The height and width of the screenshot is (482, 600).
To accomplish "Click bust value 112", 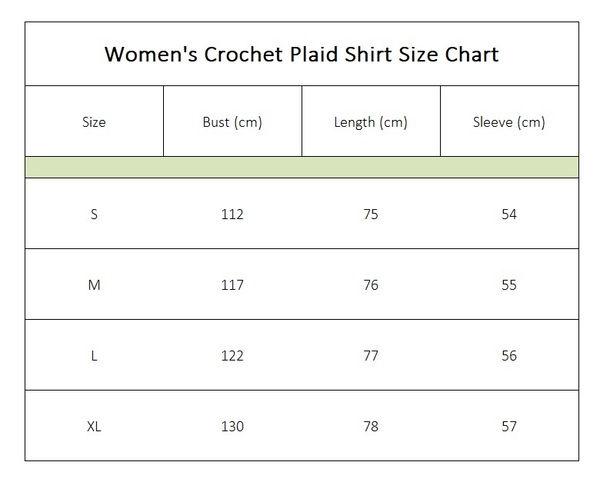I will [232, 214].
